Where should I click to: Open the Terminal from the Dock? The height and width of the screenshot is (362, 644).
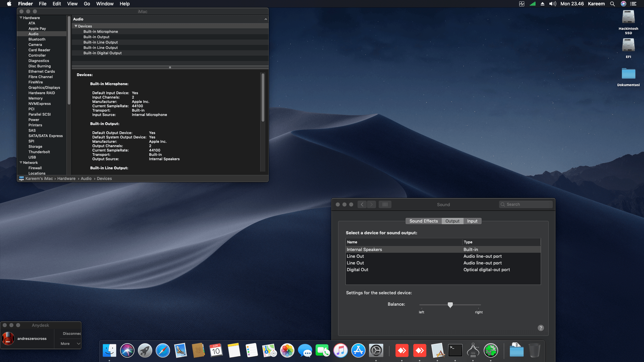(x=455, y=350)
